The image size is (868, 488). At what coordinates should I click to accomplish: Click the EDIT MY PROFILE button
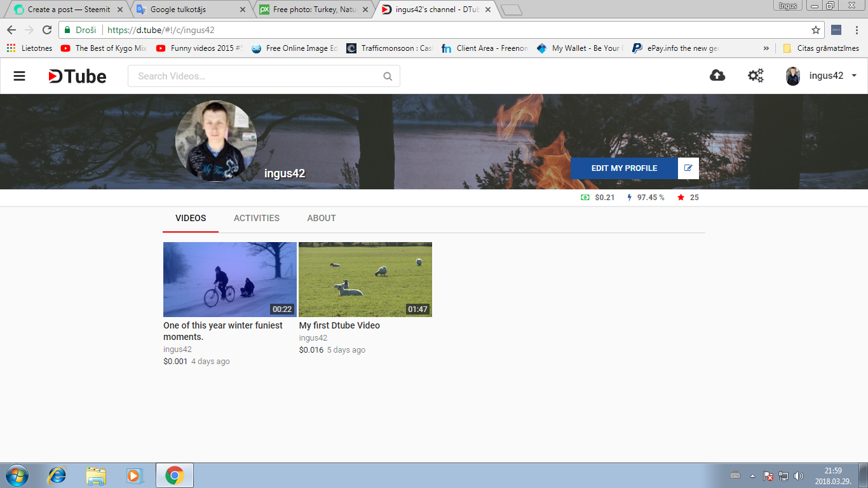point(624,168)
